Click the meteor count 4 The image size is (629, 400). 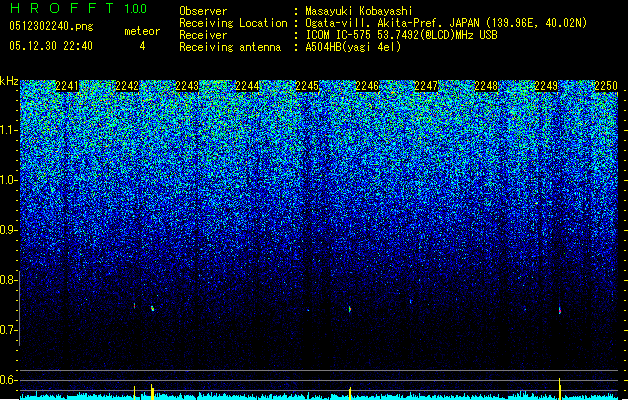coord(142,46)
